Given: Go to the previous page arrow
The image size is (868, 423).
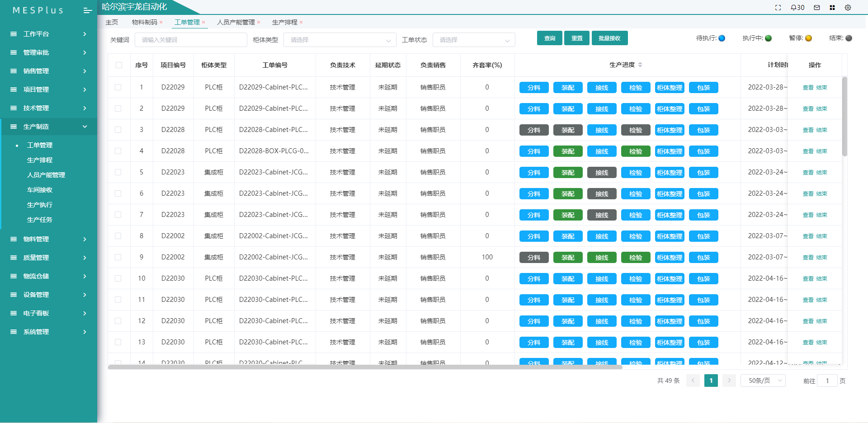Looking at the screenshot, I should [693, 381].
